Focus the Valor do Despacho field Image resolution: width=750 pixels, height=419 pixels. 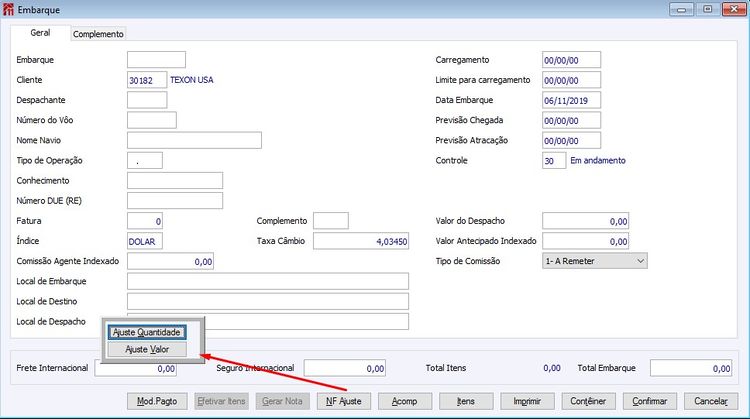point(585,221)
